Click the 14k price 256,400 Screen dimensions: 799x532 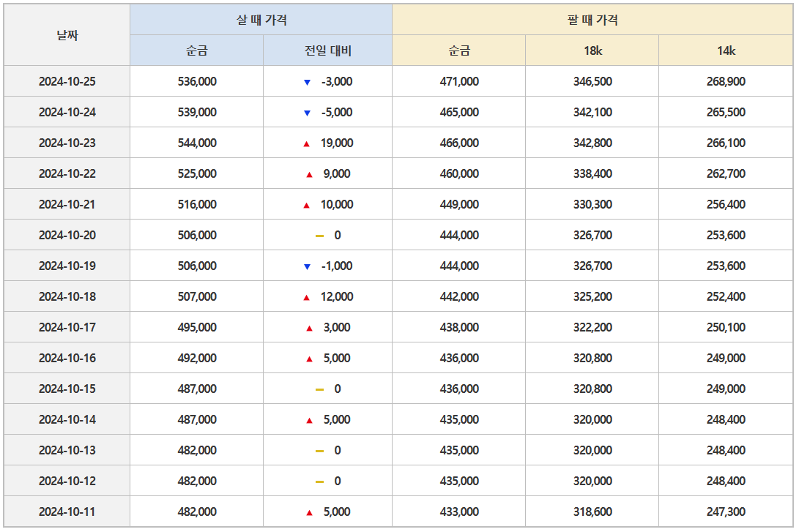[x=726, y=204]
